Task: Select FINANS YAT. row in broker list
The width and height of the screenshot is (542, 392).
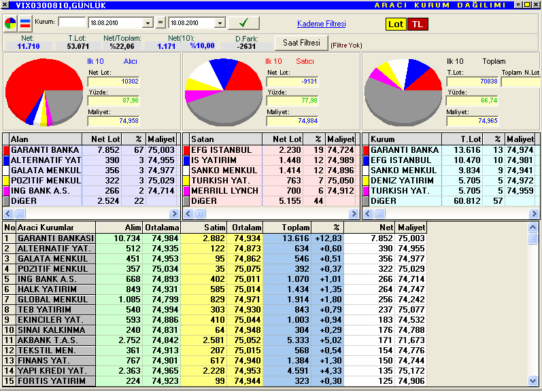Action: point(214,361)
